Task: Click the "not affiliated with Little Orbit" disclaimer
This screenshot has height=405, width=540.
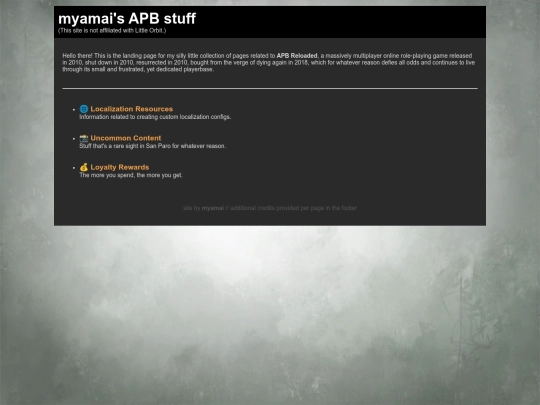Action: (112, 31)
